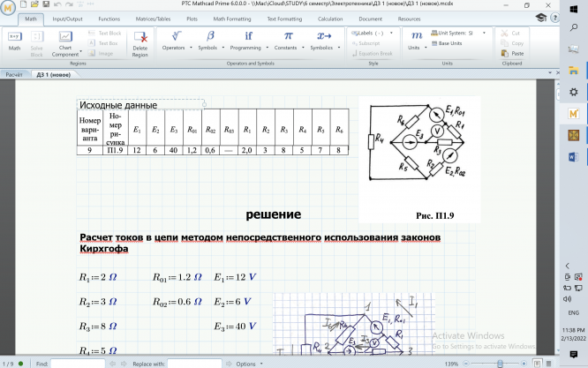This screenshot has width=588, height=368.
Task: Open the Symbols palette
Action: pos(211,41)
